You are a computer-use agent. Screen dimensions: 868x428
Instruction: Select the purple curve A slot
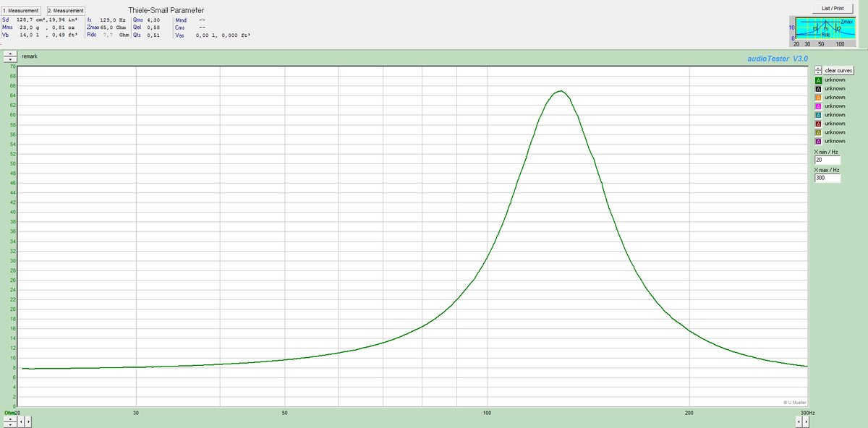[x=818, y=141]
